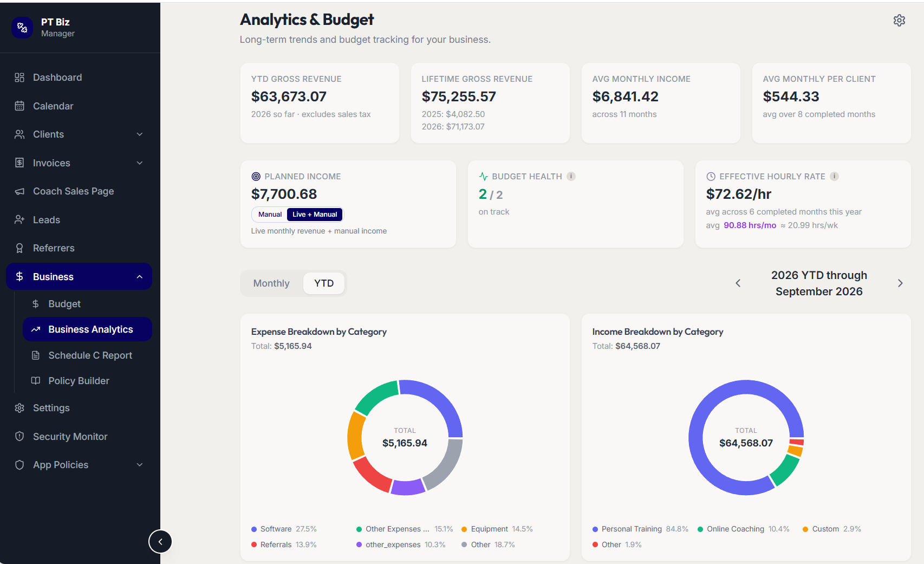Click the Invoices receipt icon
Viewport: 924px width, 564px height.
19,163
